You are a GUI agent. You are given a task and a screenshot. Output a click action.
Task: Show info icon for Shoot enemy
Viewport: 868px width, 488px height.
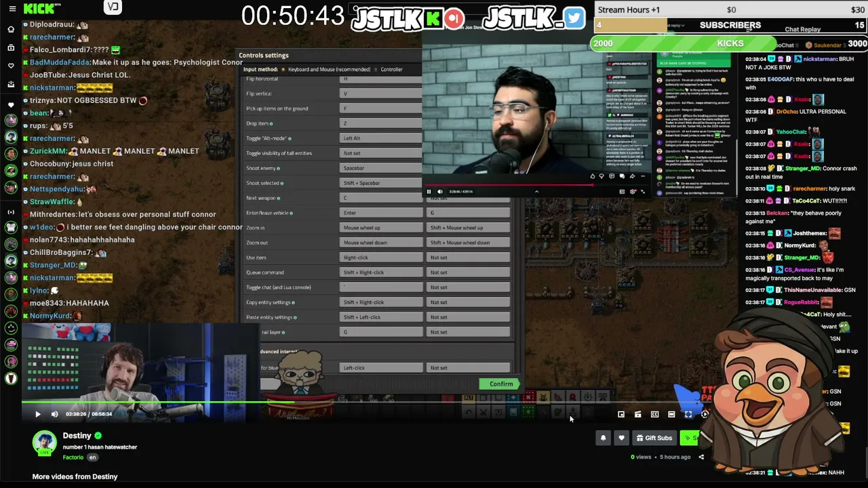coord(278,169)
